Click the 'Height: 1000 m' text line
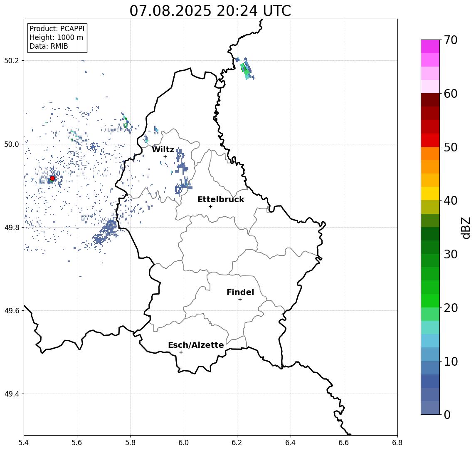The width and height of the screenshot is (476, 451). pyautogui.click(x=56, y=37)
